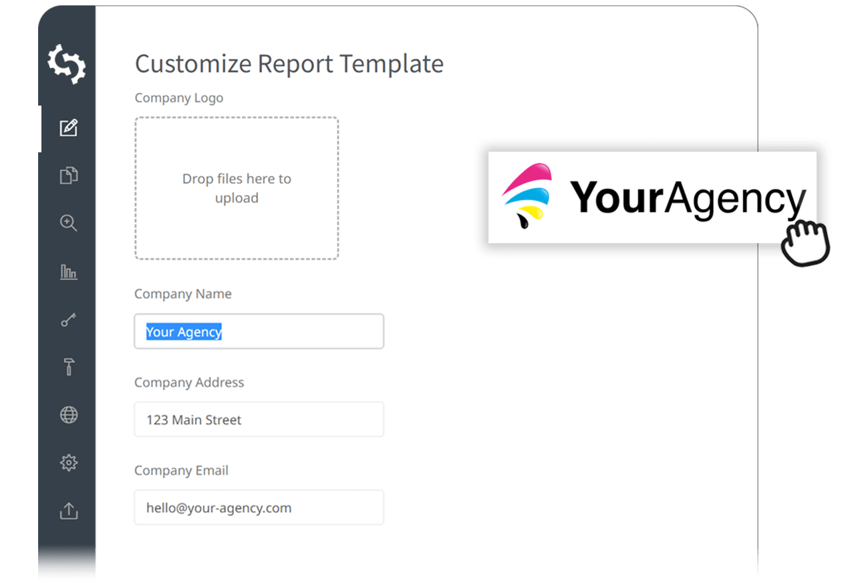The width and height of the screenshot is (868, 588).
Task: Click the YourAgency logo image
Action: coord(653,197)
